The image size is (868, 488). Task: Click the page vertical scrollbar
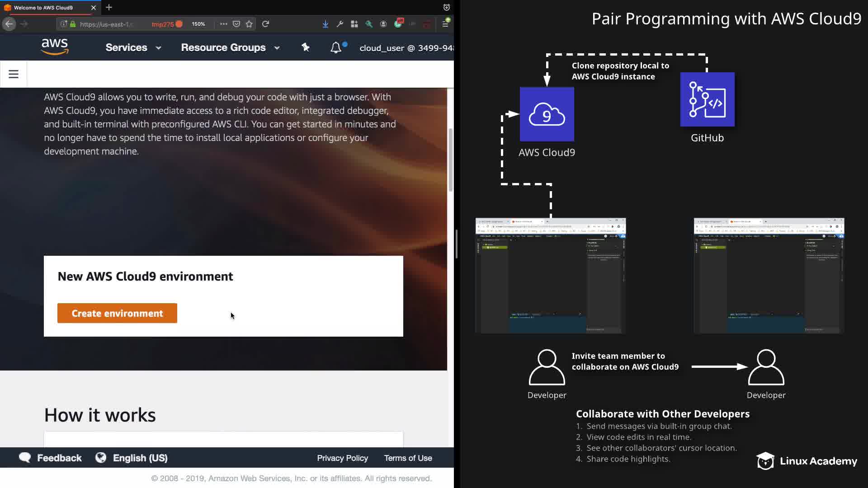click(450, 160)
